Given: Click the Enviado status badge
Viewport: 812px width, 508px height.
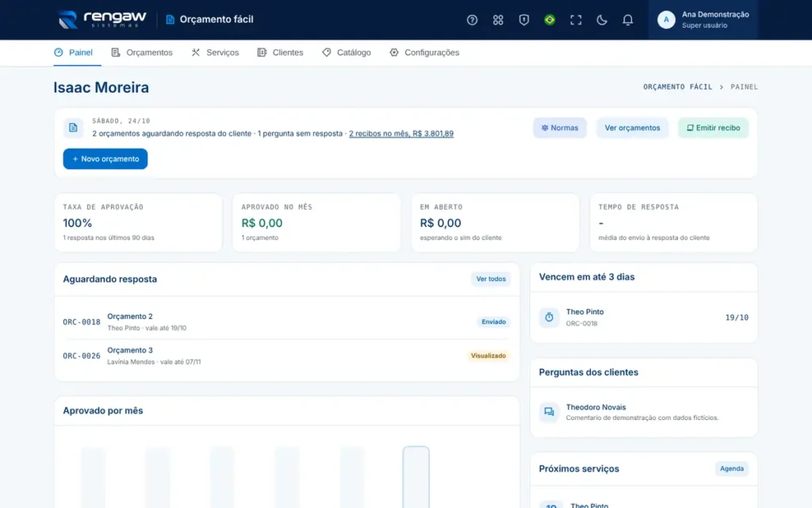Looking at the screenshot, I should click(x=493, y=322).
